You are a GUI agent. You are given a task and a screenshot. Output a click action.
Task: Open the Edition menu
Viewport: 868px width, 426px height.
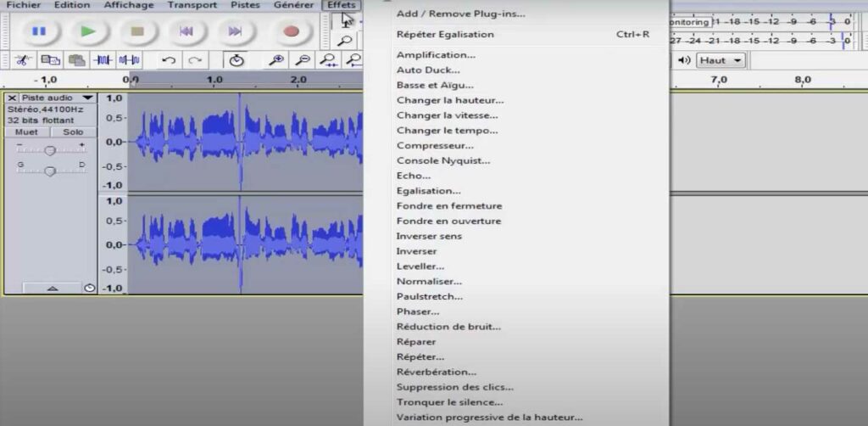(x=72, y=5)
